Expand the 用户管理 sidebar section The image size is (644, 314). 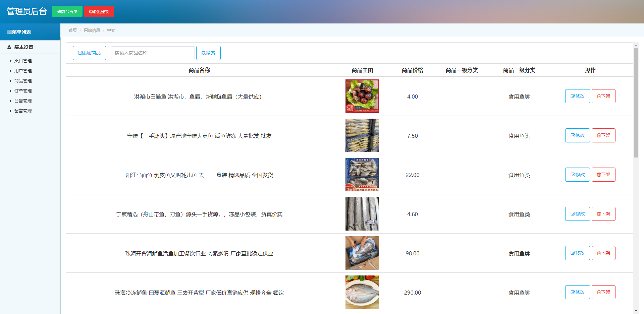pyautogui.click(x=23, y=71)
